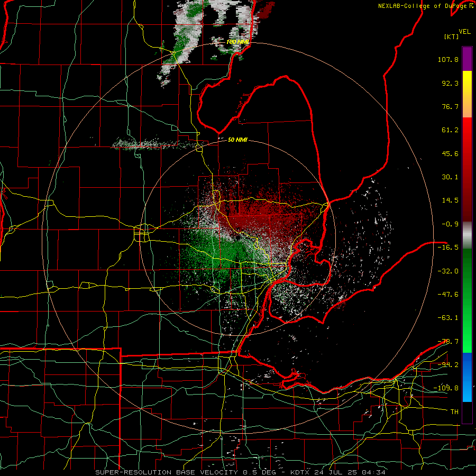Screen dimensions: 476x476
Task: Click the 76.7 velocity scale value
Action: [450, 106]
